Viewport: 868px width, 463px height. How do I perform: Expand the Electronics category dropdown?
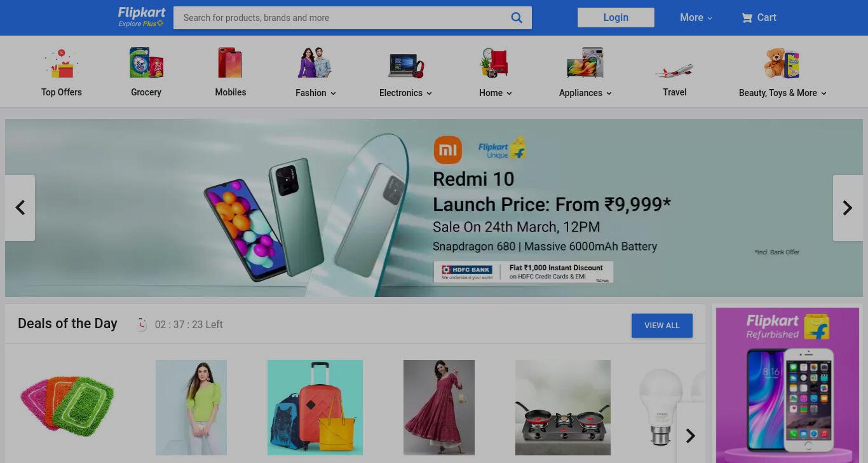pyautogui.click(x=405, y=93)
